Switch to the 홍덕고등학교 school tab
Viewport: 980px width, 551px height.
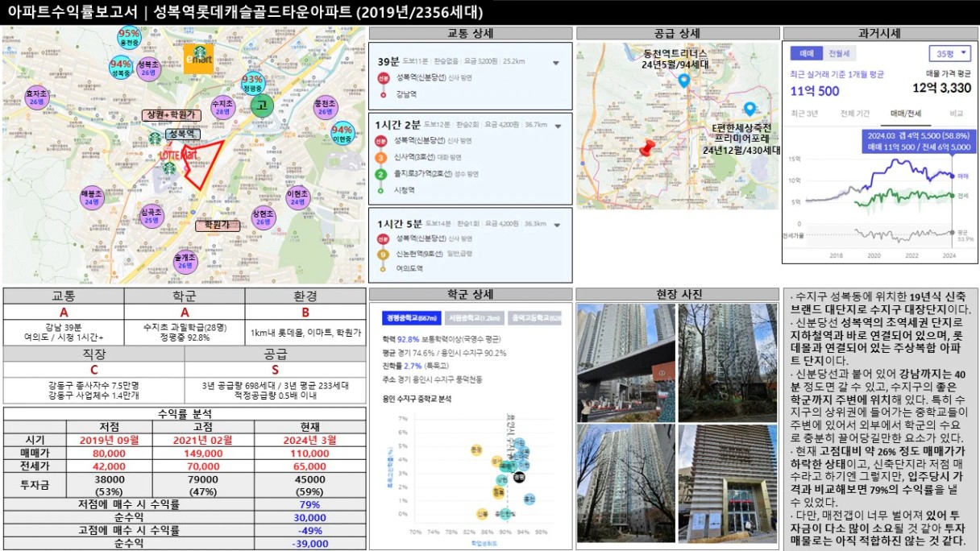click(x=535, y=318)
